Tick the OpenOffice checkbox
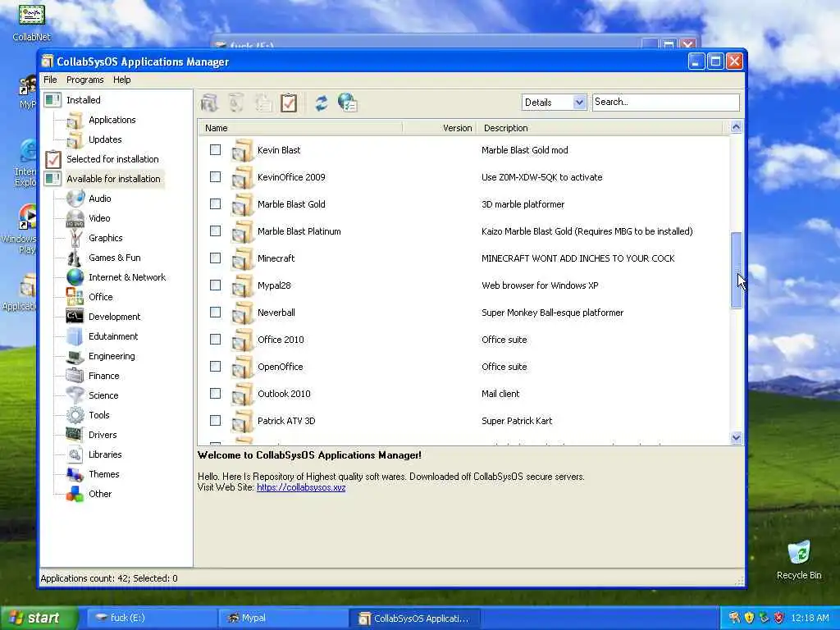The width and height of the screenshot is (840, 630). (x=216, y=367)
